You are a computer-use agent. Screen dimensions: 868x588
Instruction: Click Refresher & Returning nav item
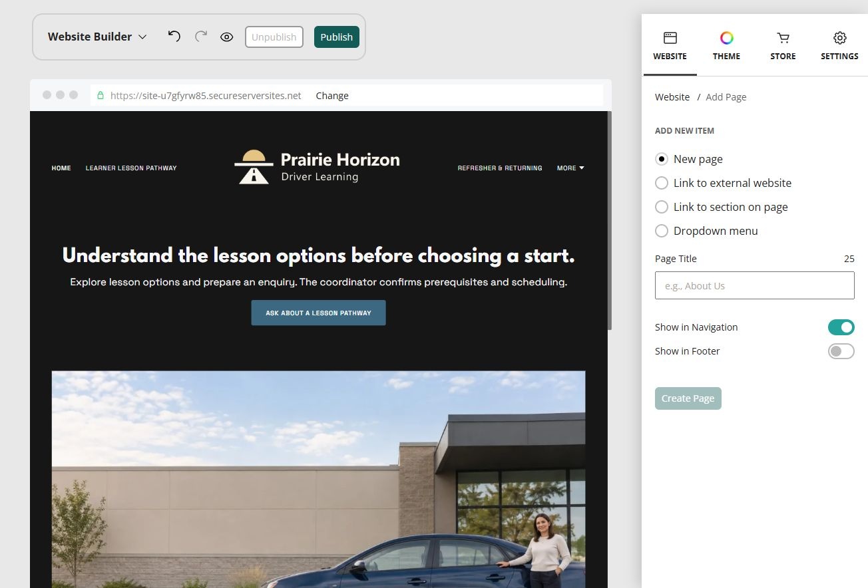(x=500, y=168)
